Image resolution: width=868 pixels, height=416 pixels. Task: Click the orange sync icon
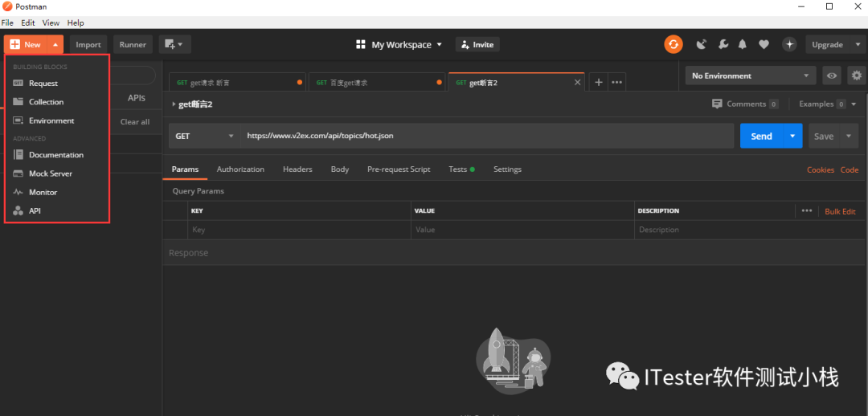click(674, 45)
